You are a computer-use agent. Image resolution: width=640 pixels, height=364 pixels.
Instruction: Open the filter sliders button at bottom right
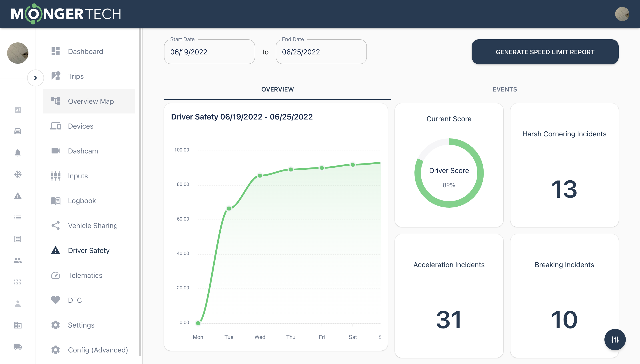coord(615,340)
